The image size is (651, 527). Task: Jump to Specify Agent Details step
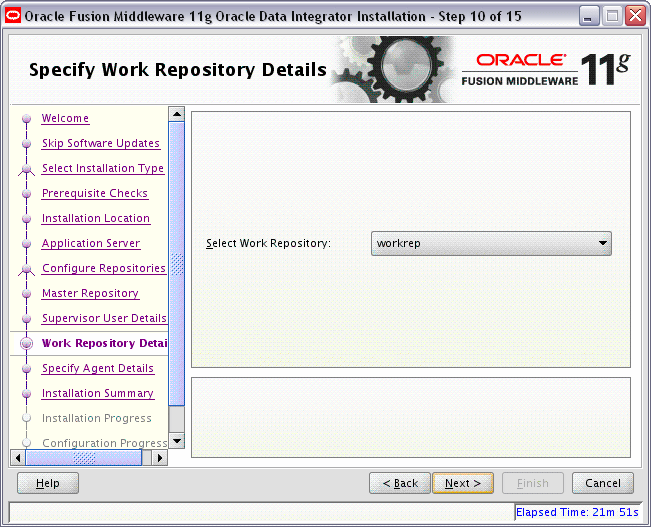[97, 369]
